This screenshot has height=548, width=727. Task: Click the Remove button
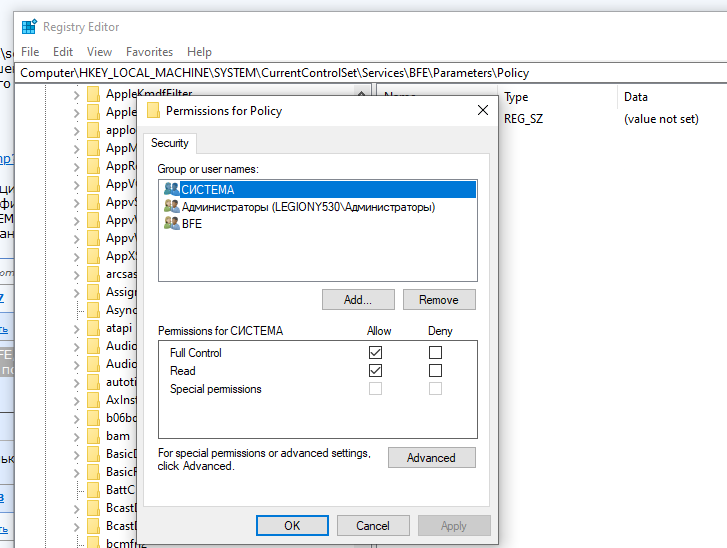[x=439, y=299]
